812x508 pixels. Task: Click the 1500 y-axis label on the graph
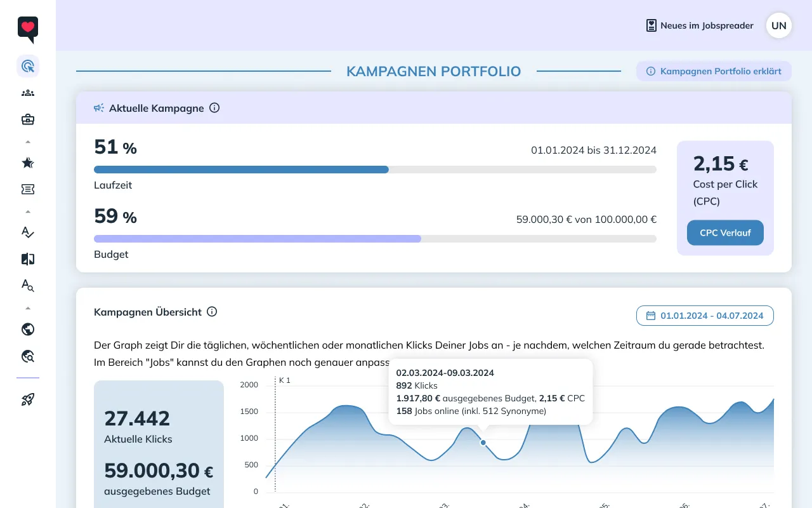pyautogui.click(x=249, y=411)
